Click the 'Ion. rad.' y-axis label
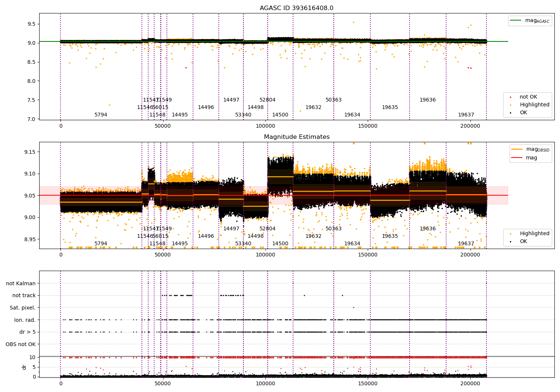Screen dimensions: 560x392 pos(25,320)
